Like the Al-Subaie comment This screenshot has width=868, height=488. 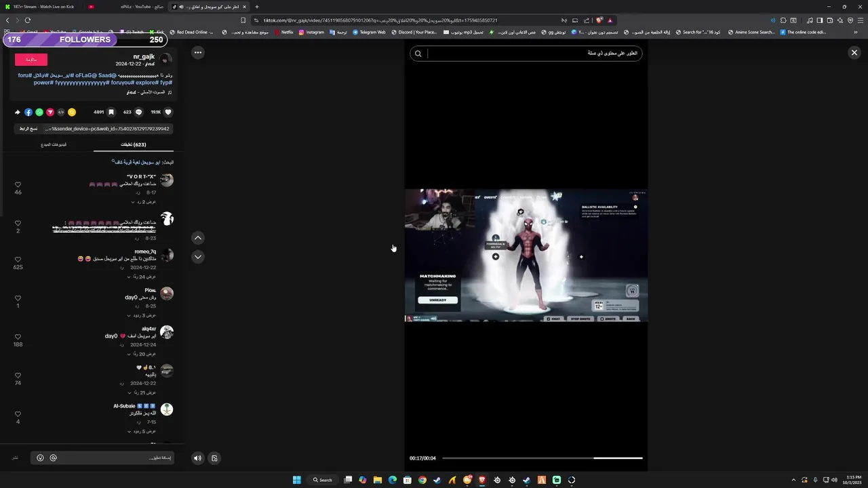18,414
